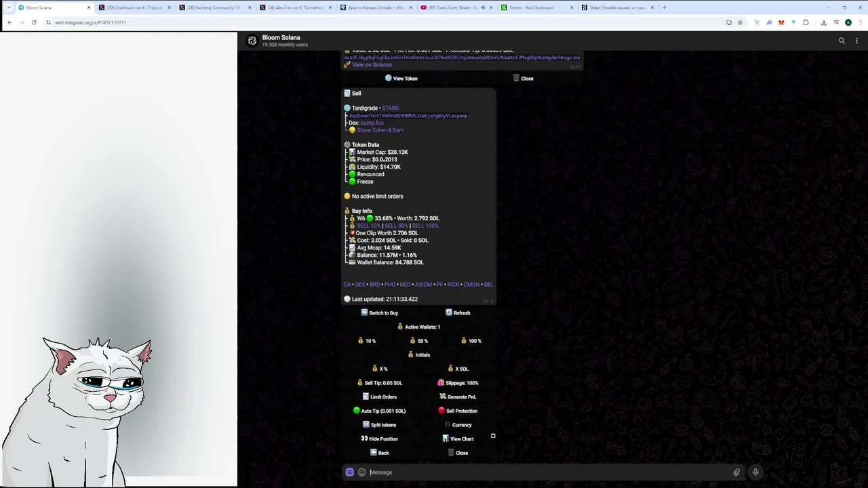Attach a file with the paperclip icon
The height and width of the screenshot is (488, 868).
(x=736, y=472)
